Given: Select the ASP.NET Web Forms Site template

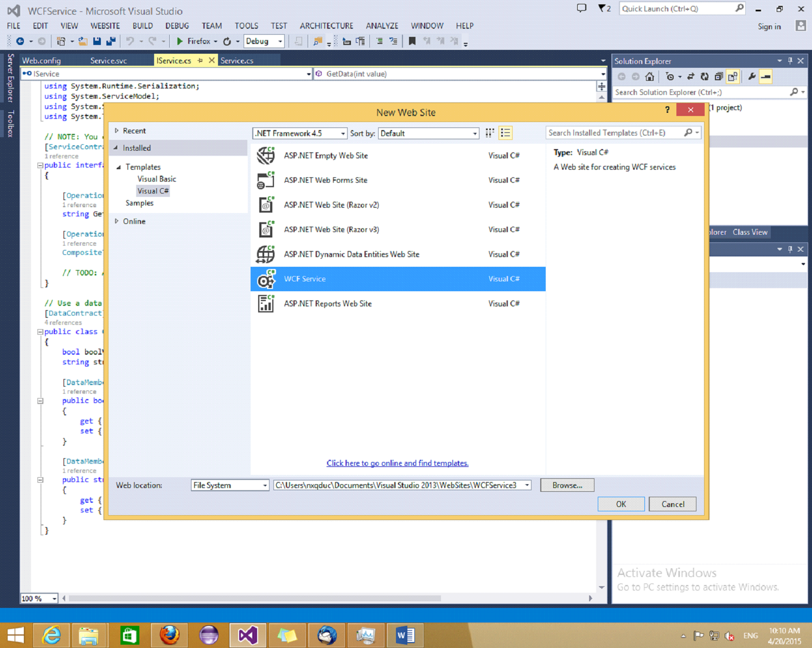Looking at the screenshot, I should (x=325, y=180).
